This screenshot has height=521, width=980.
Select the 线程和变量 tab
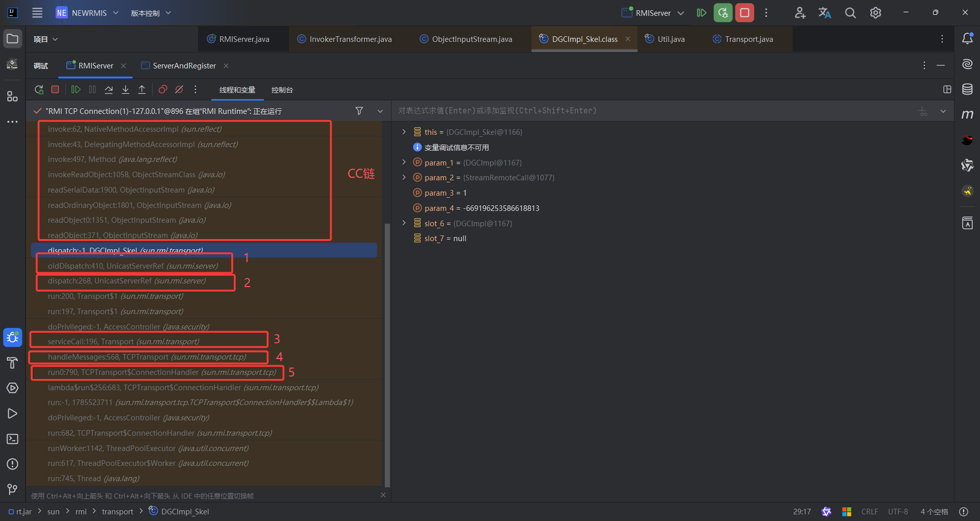pyautogui.click(x=237, y=90)
